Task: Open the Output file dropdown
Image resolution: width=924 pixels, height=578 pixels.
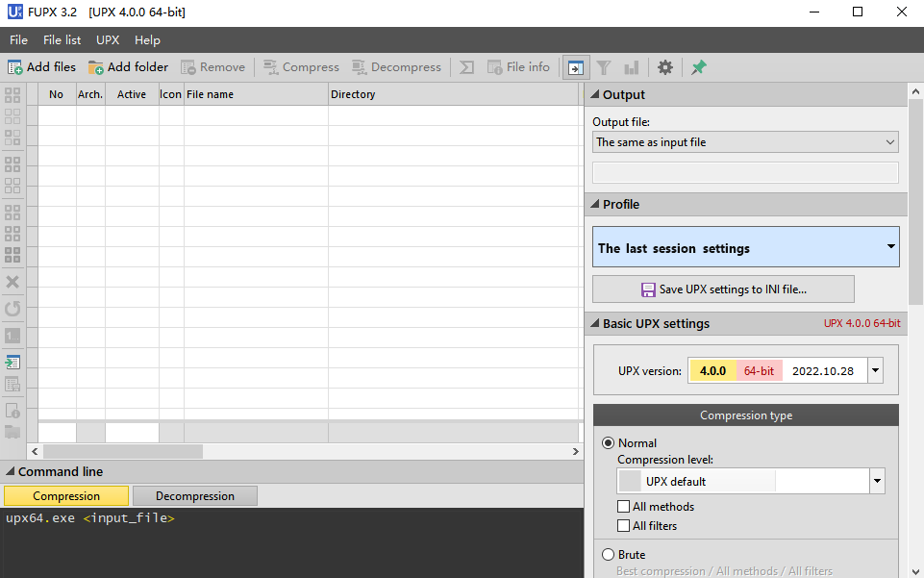Action: click(x=745, y=142)
